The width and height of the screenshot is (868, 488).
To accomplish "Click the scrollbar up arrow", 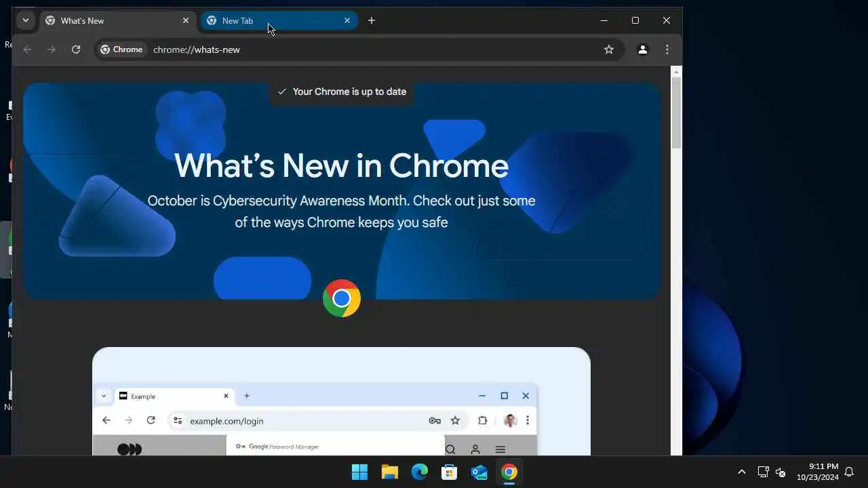I will click(676, 71).
